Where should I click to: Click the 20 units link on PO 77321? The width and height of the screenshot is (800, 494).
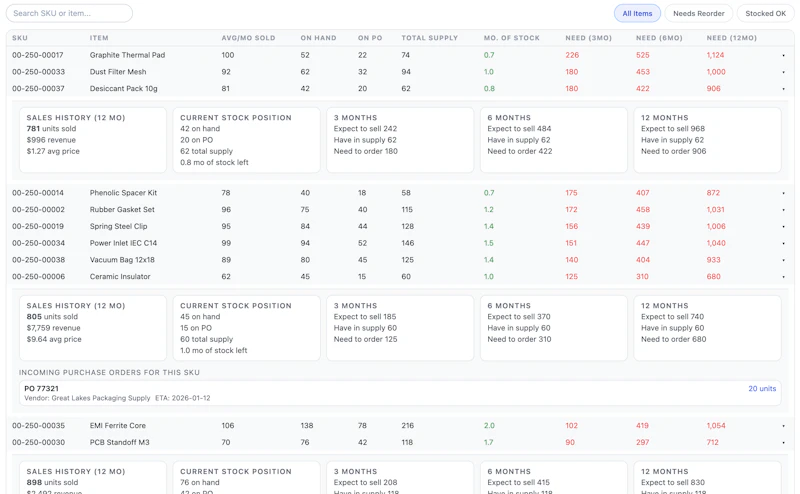click(x=762, y=388)
